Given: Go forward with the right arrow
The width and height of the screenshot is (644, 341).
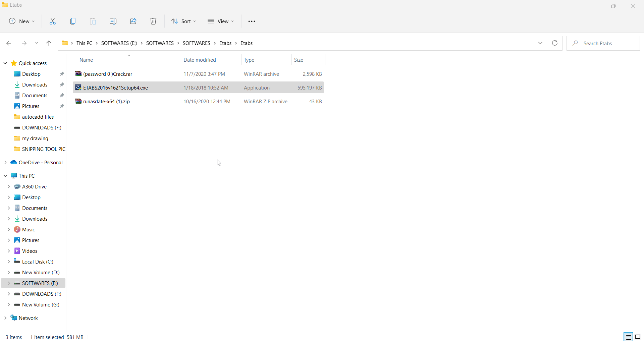Looking at the screenshot, I should point(24,43).
